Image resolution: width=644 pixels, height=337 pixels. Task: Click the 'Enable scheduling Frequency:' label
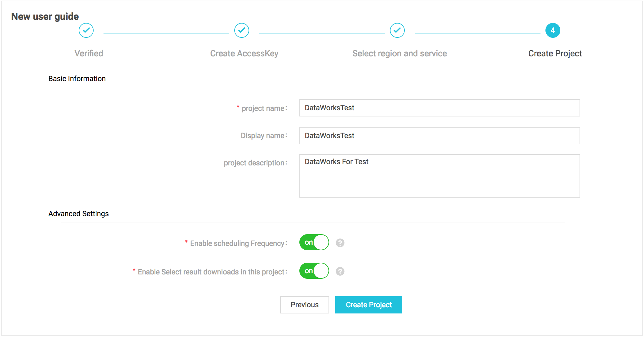coord(239,243)
